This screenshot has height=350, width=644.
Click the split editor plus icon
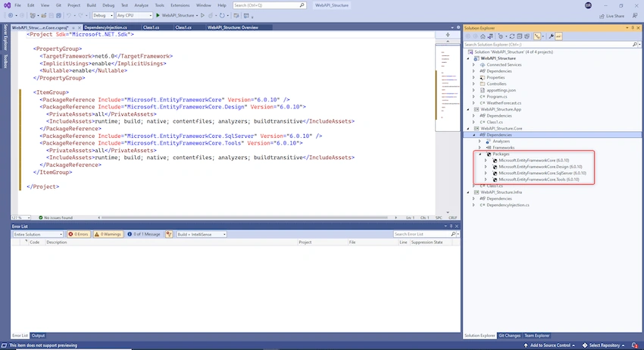[x=448, y=35]
